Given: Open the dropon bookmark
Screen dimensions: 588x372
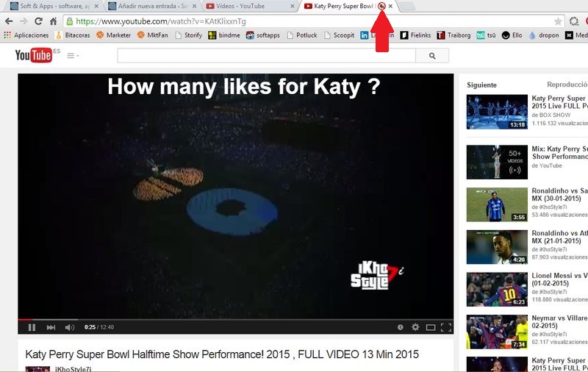Looking at the screenshot, I should click(x=544, y=35).
